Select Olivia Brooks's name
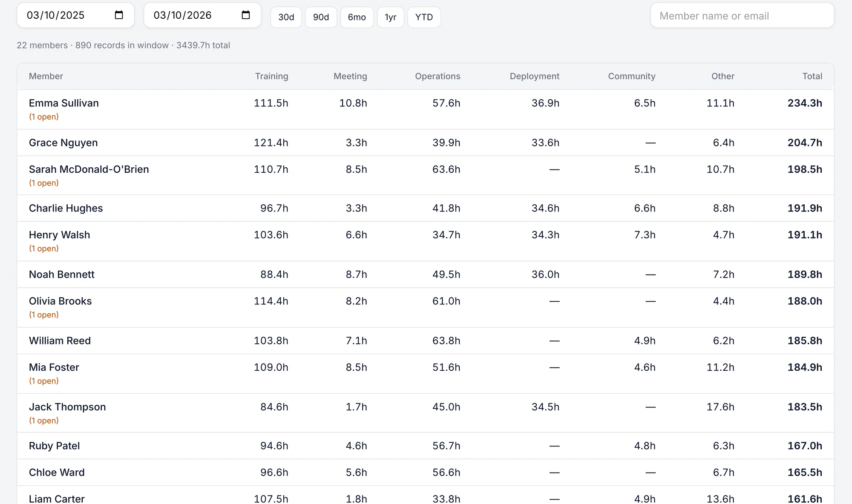 60,301
